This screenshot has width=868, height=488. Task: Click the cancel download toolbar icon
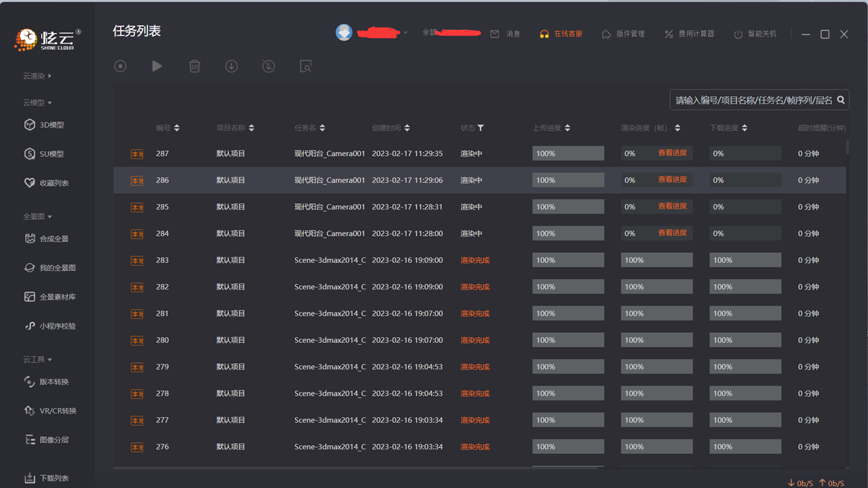pyautogui.click(x=269, y=66)
